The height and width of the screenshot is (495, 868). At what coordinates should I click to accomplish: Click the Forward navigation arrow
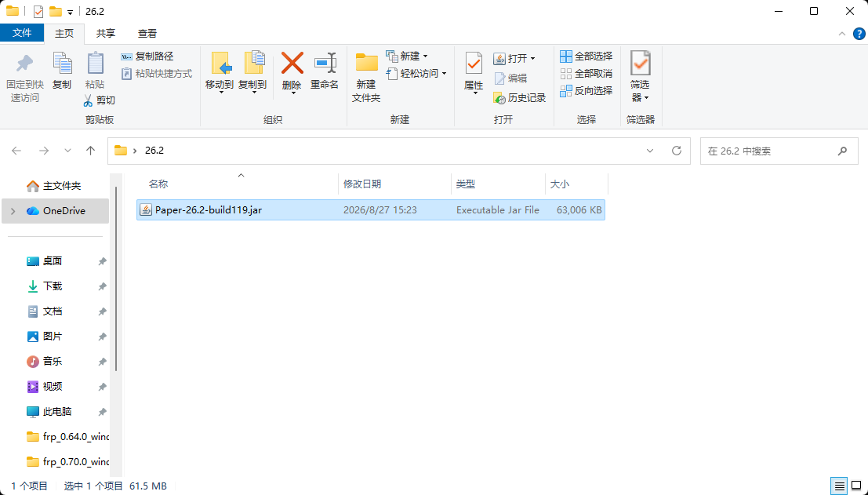(x=44, y=151)
